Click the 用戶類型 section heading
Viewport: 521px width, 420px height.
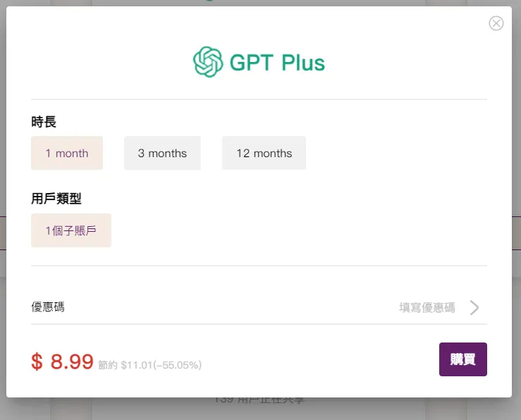(x=56, y=199)
